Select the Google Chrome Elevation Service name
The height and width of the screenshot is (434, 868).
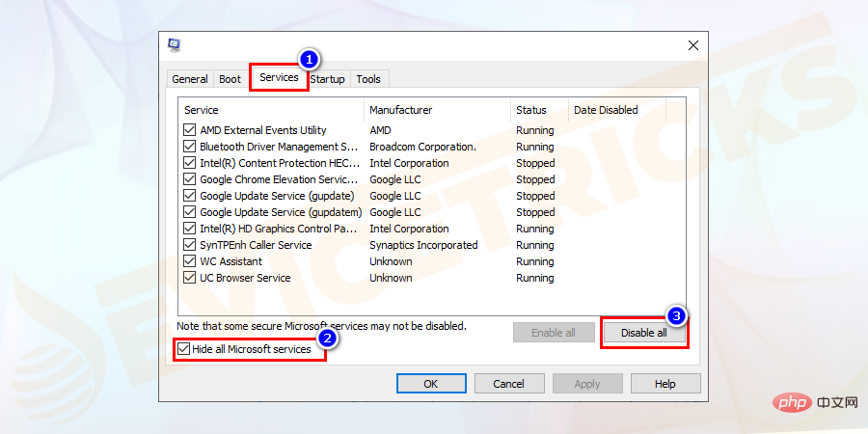tap(279, 179)
